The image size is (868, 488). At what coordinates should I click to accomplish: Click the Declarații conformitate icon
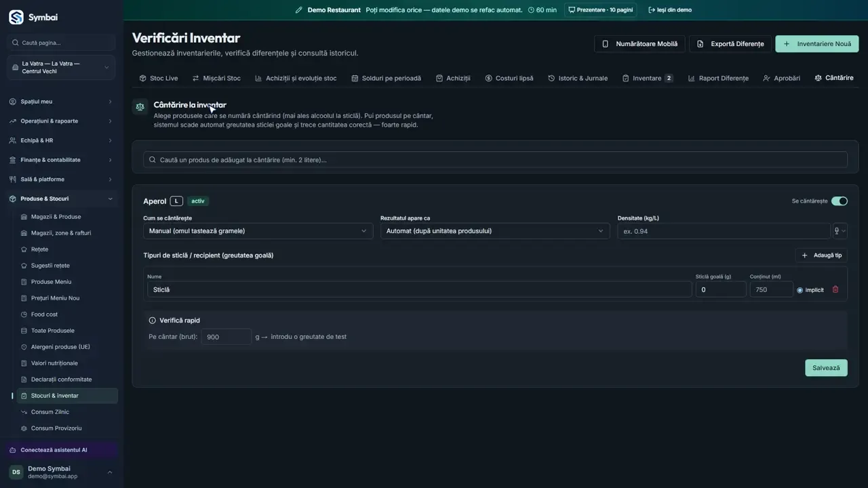(24, 380)
